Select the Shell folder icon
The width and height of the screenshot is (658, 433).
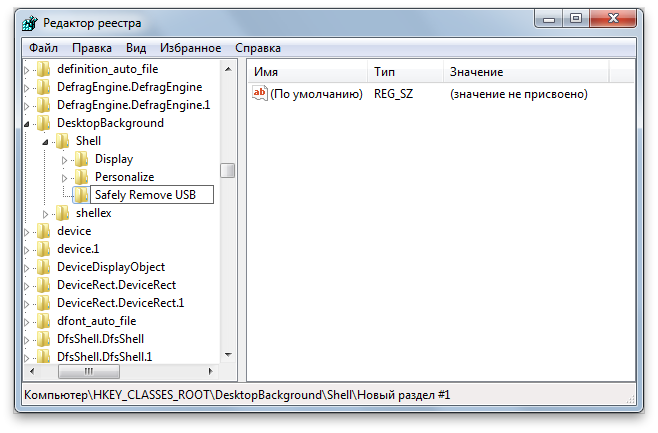pos(62,141)
